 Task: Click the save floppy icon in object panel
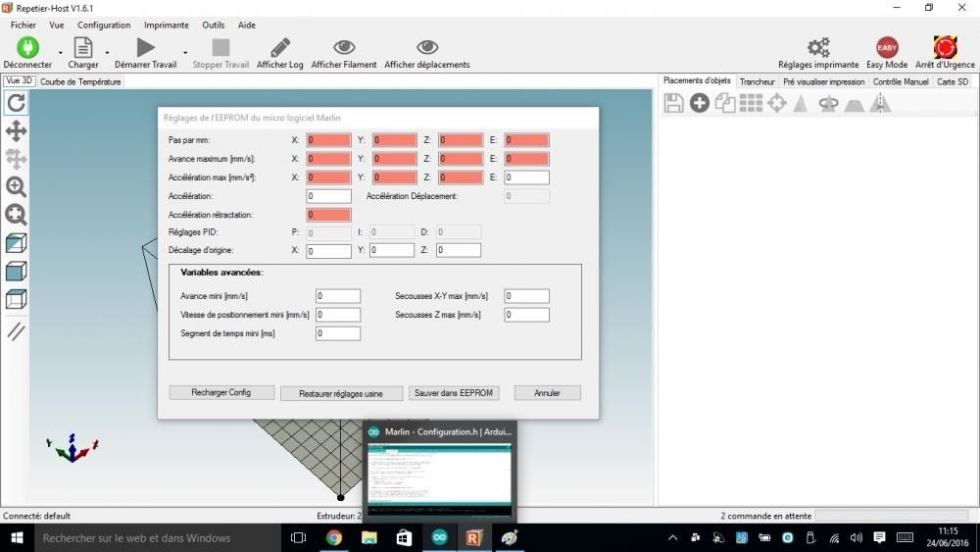[x=674, y=103]
